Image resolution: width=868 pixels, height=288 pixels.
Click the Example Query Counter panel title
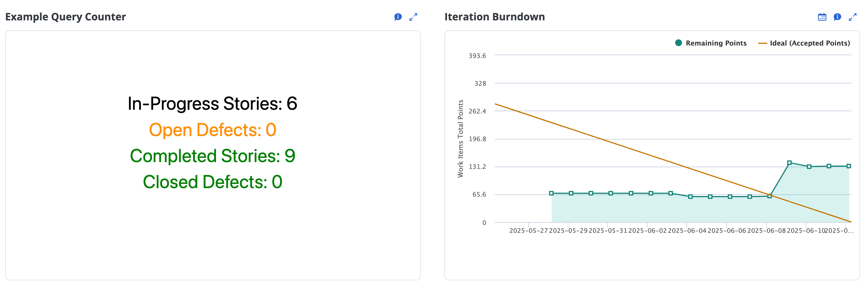[x=66, y=16]
